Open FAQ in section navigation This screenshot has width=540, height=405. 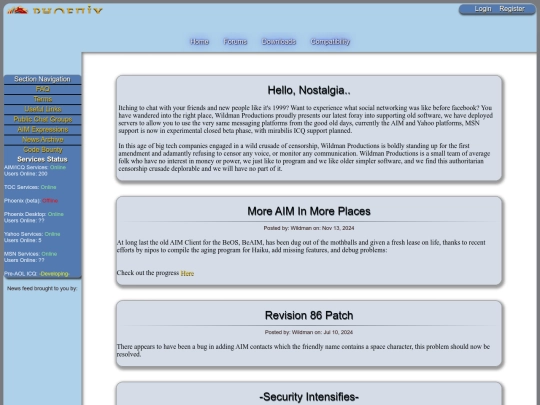click(x=43, y=89)
